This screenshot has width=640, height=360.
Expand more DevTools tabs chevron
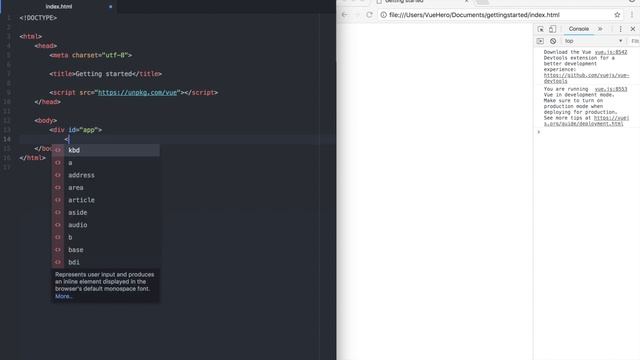pyautogui.click(x=600, y=29)
